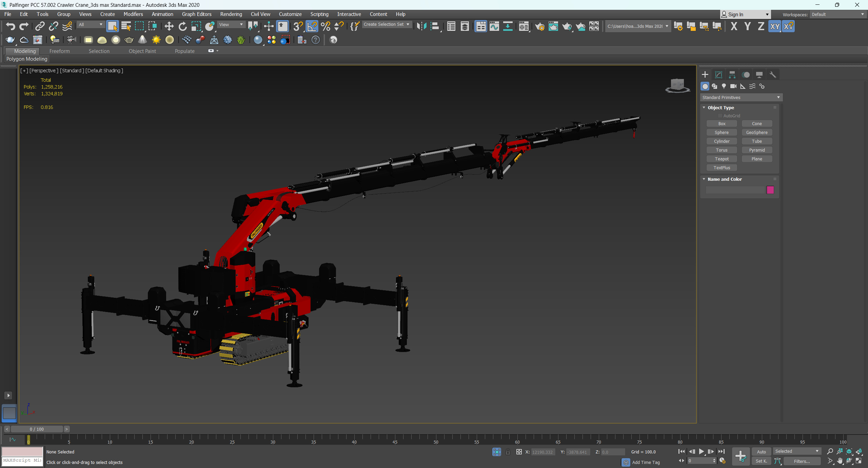Toggle the AutoGrid checkbox
This screenshot has width=868, height=468.
[x=720, y=116]
